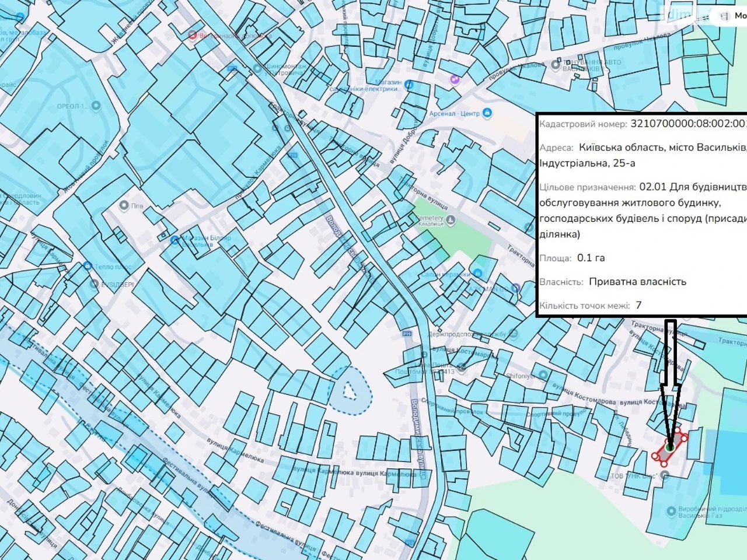Click the Cemetery Кладбище marker icon
This screenshot has width=747, height=560.
[x=451, y=220]
